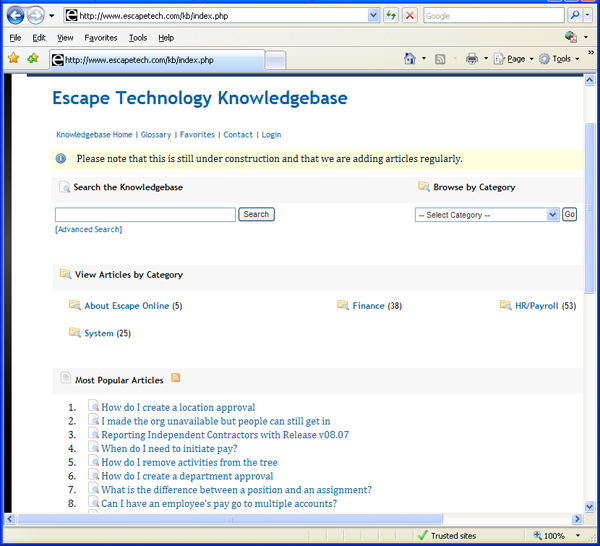Click article icon beside 'Can I have an employee's pay'

click(93, 502)
